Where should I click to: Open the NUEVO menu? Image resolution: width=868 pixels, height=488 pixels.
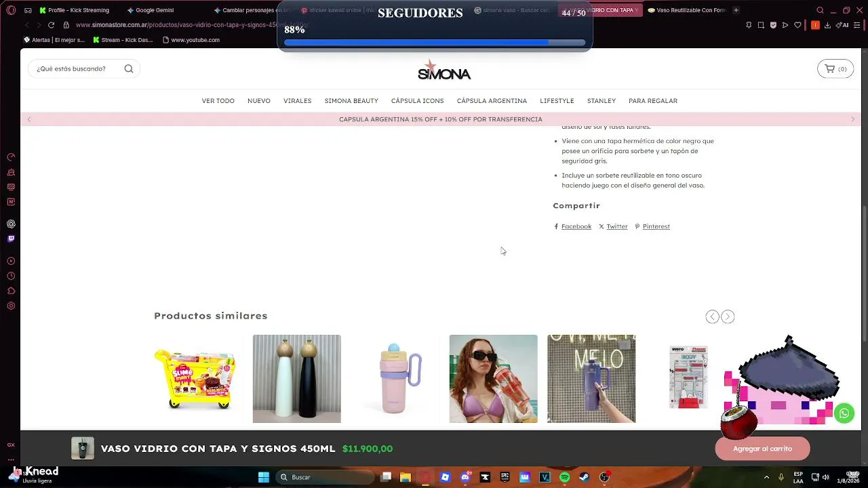click(259, 101)
